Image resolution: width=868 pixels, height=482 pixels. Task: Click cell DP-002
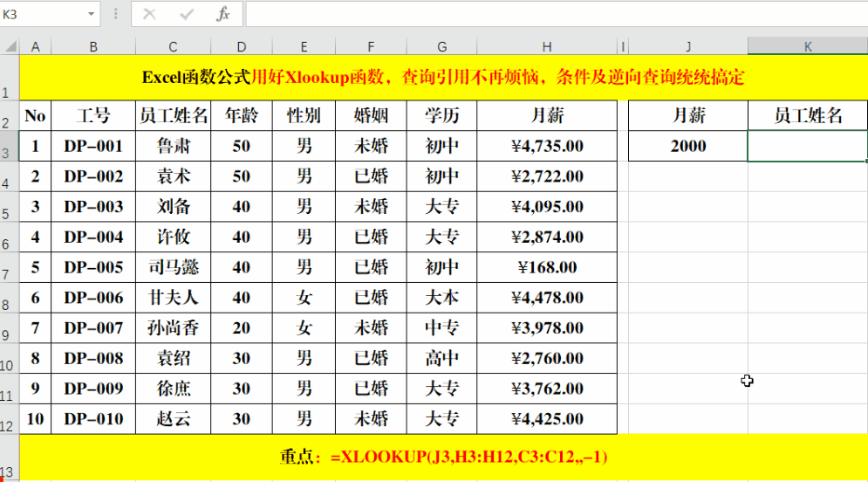[x=93, y=176]
